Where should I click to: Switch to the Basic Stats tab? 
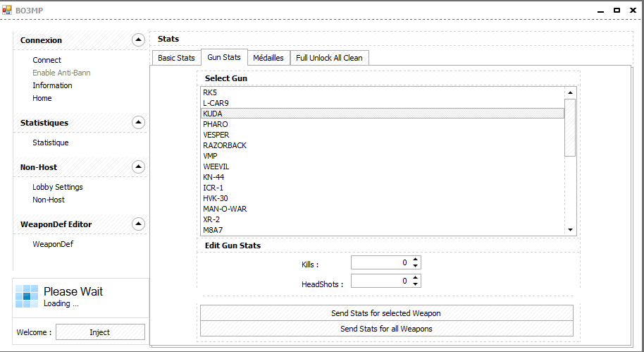176,58
